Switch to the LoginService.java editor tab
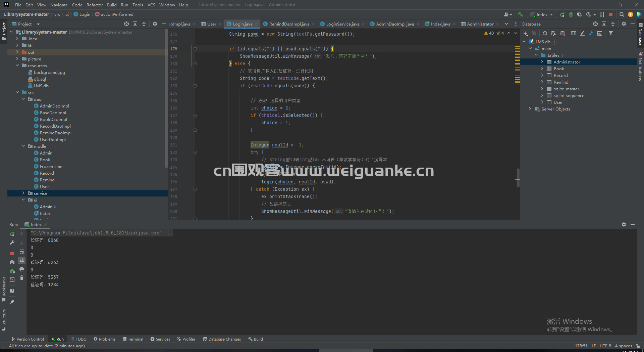The height and width of the screenshot is (352, 644). point(343,24)
